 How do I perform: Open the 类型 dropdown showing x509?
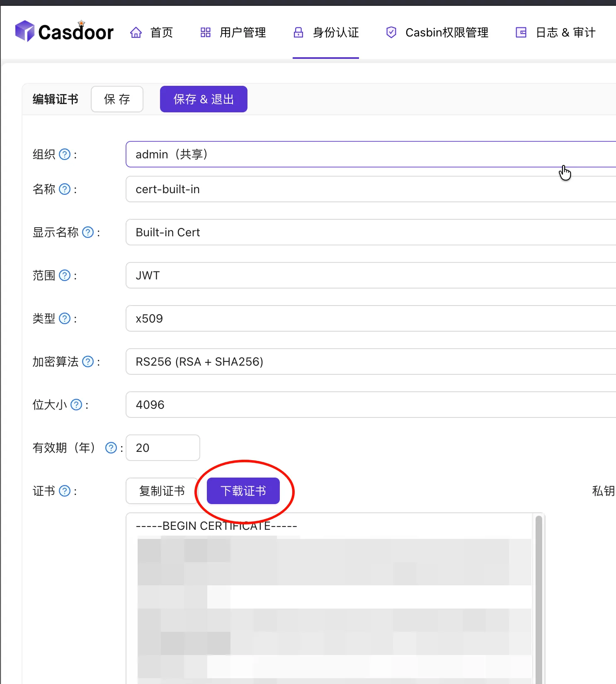[369, 319]
